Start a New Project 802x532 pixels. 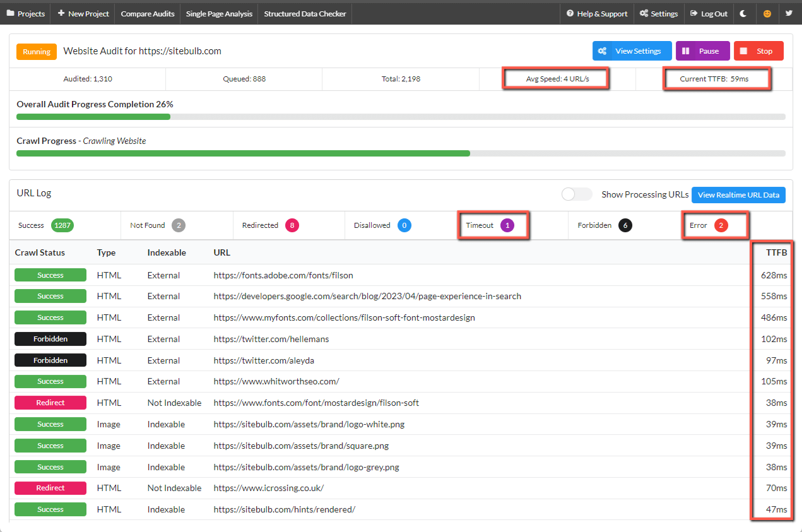(x=83, y=13)
